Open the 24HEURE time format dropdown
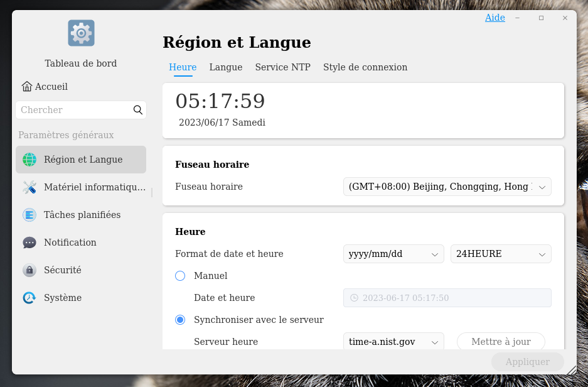 [501, 254]
